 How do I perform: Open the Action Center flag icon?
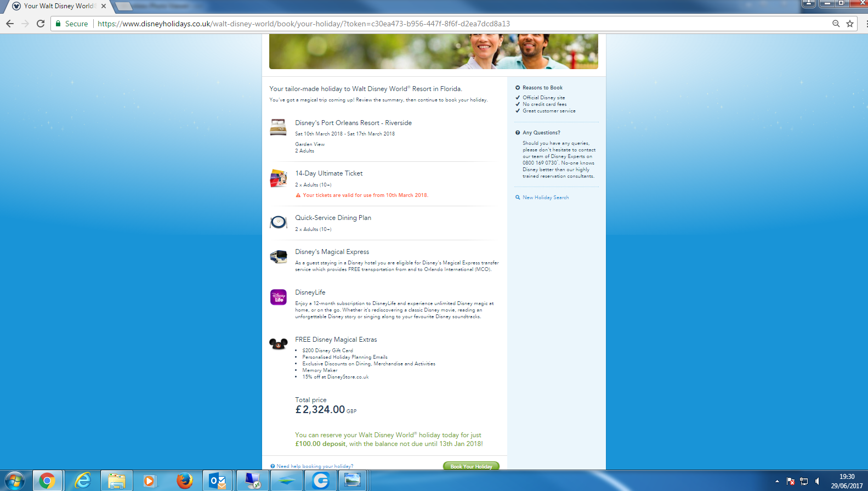pos(791,481)
